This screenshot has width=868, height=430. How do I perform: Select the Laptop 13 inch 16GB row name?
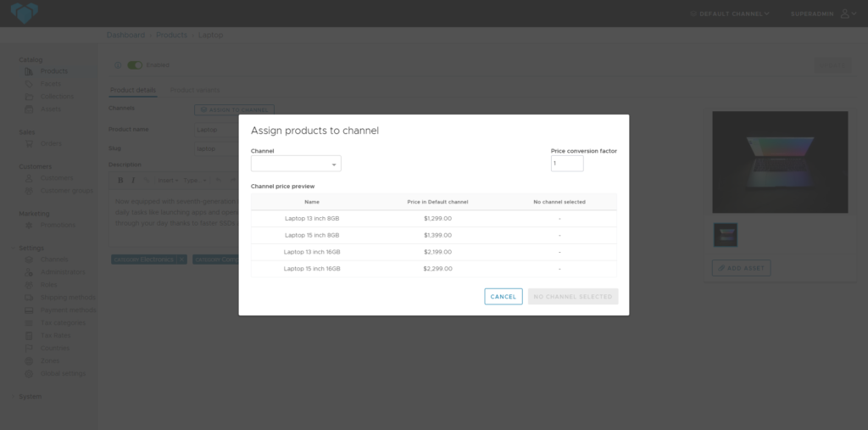312,252
